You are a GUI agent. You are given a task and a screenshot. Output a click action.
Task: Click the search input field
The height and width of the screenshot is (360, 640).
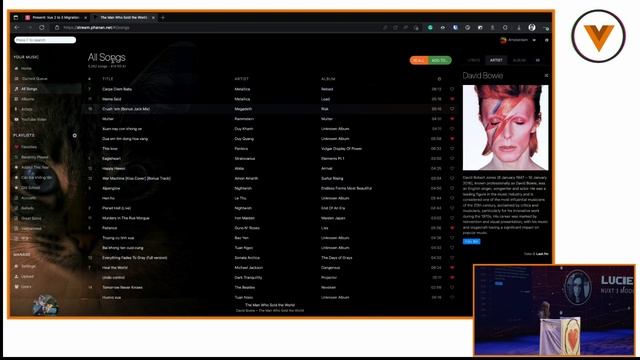tap(45, 40)
